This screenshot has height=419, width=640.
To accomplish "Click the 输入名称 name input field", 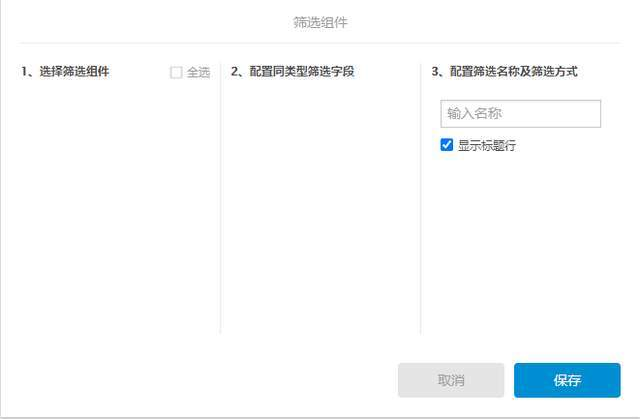I will [x=520, y=113].
